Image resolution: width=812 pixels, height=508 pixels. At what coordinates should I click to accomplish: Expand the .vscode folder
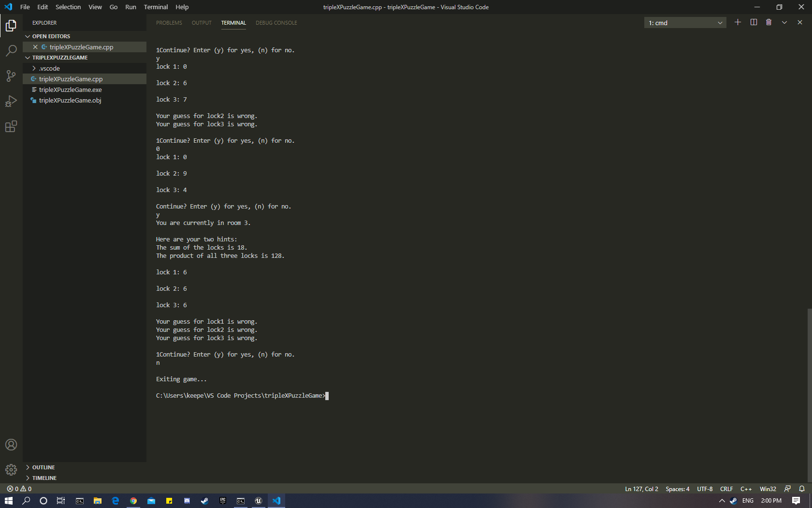[x=49, y=68]
